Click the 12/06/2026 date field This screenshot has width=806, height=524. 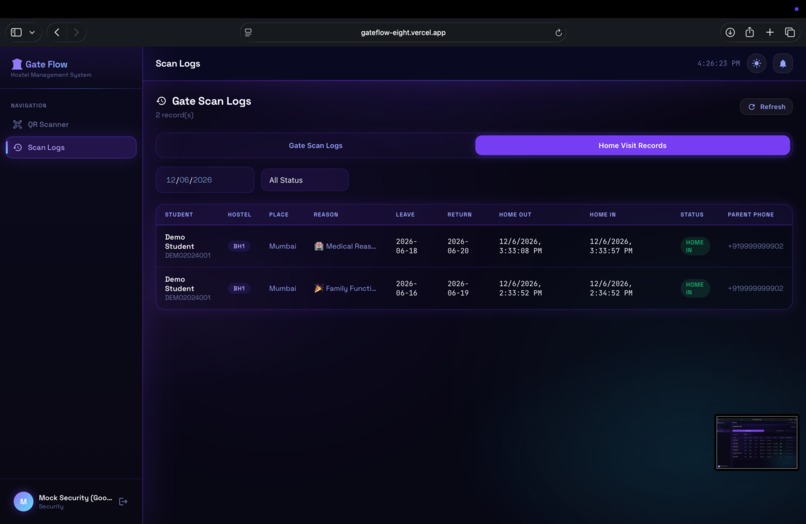pyautogui.click(x=205, y=180)
